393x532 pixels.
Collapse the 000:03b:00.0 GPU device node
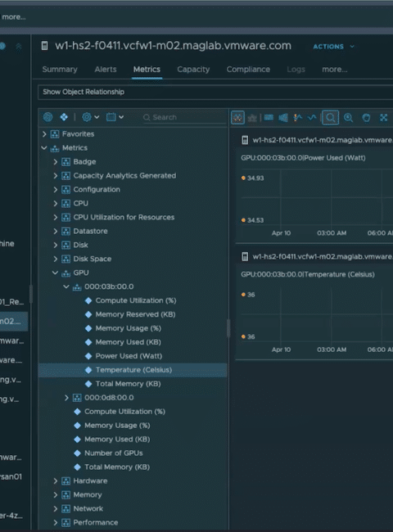click(x=66, y=286)
